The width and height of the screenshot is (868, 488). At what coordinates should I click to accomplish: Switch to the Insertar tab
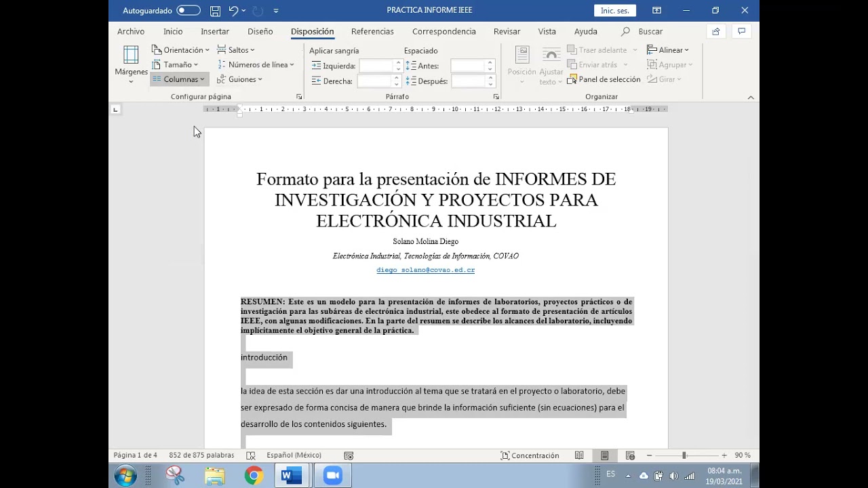click(215, 31)
